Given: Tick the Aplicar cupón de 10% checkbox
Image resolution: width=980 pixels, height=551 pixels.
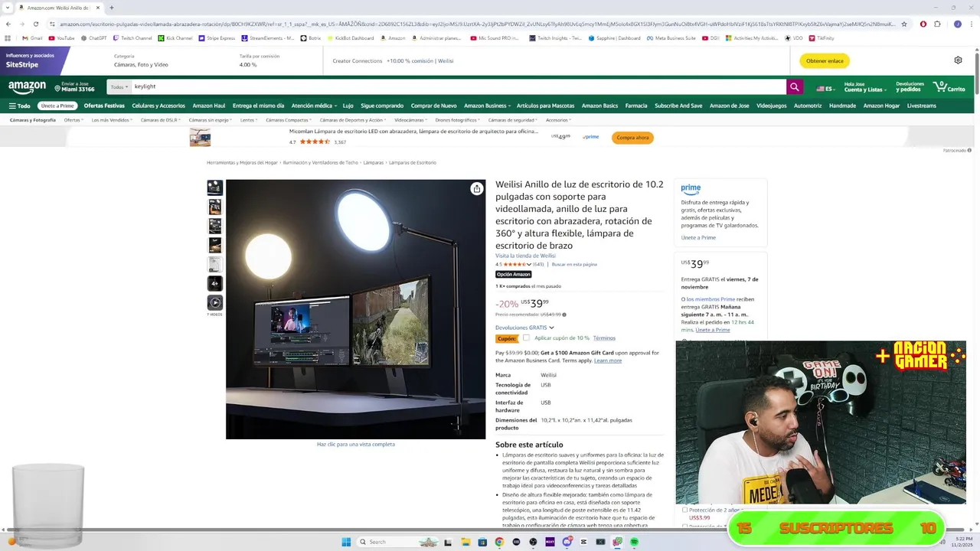Looking at the screenshot, I should [526, 337].
